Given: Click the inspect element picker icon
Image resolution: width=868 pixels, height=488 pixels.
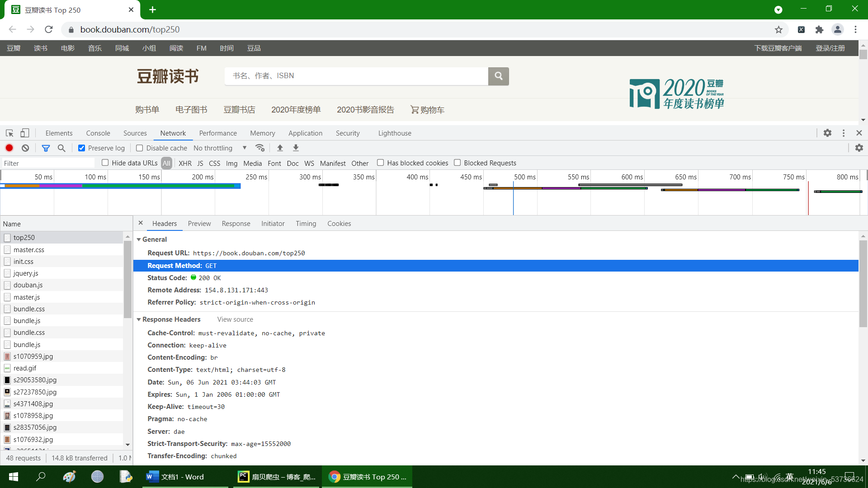Looking at the screenshot, I should pos(9,133).
